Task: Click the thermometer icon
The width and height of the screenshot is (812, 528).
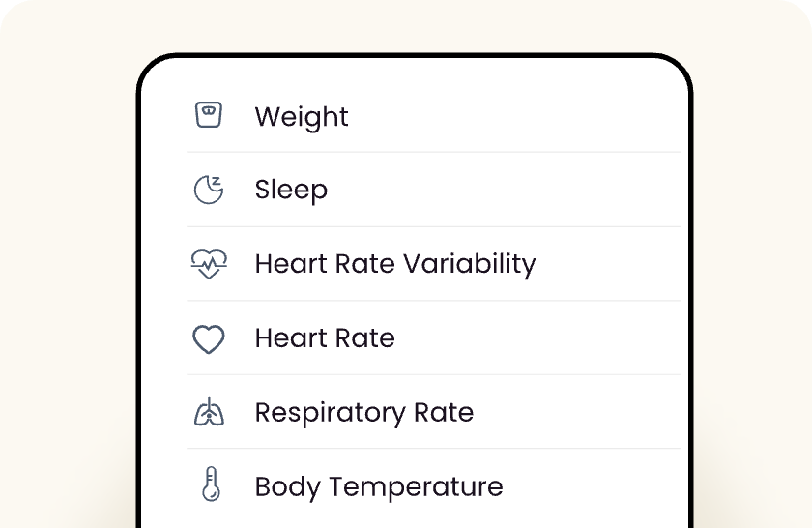Action: [x=211, y=484]
